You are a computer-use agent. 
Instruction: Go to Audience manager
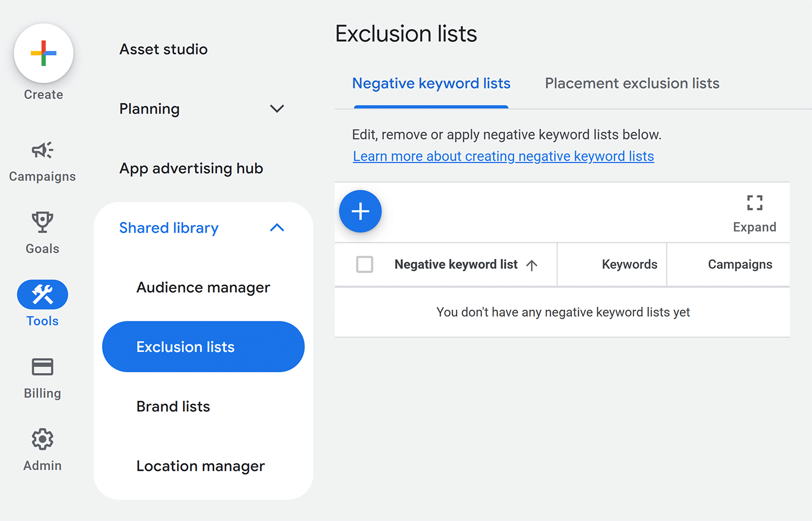tap(203, 288)
